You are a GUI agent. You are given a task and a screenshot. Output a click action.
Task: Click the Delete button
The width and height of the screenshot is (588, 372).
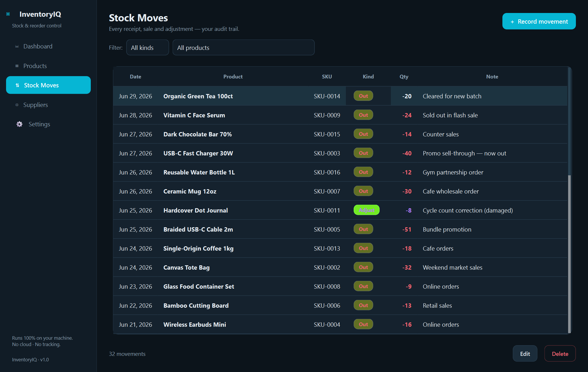tap(560, 354)
